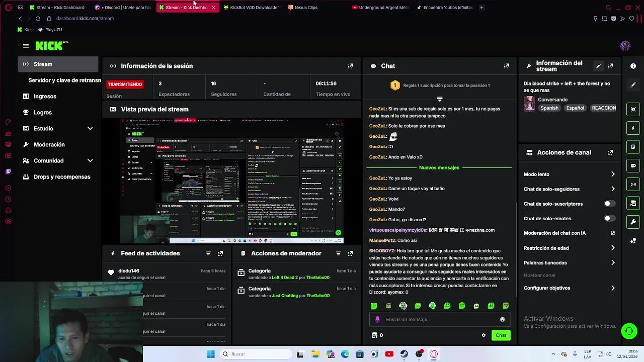644x362 pixels.
Task: Open Steam from the taskbar
Action: pyautogui.click(x=404, y=354)
